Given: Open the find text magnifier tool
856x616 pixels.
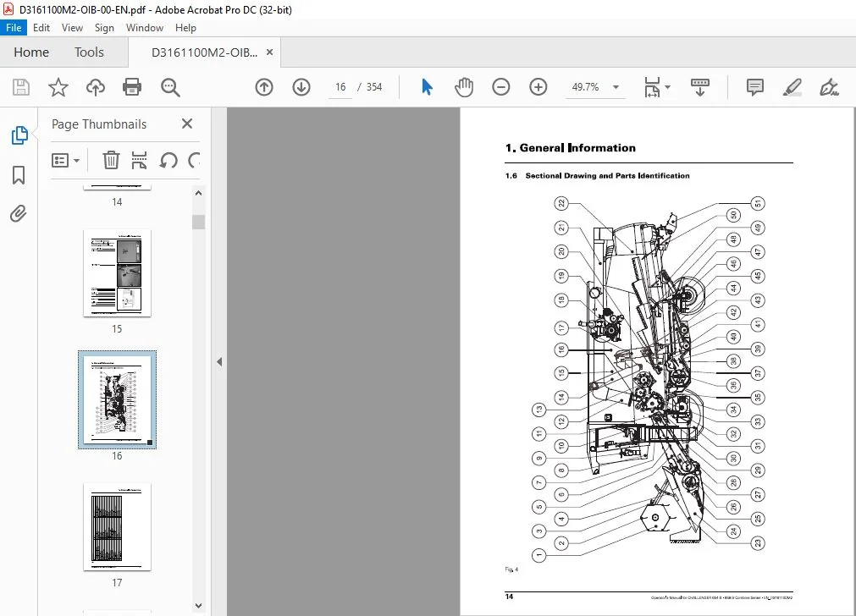Looking at the screenshot, I should click(170, 87).
